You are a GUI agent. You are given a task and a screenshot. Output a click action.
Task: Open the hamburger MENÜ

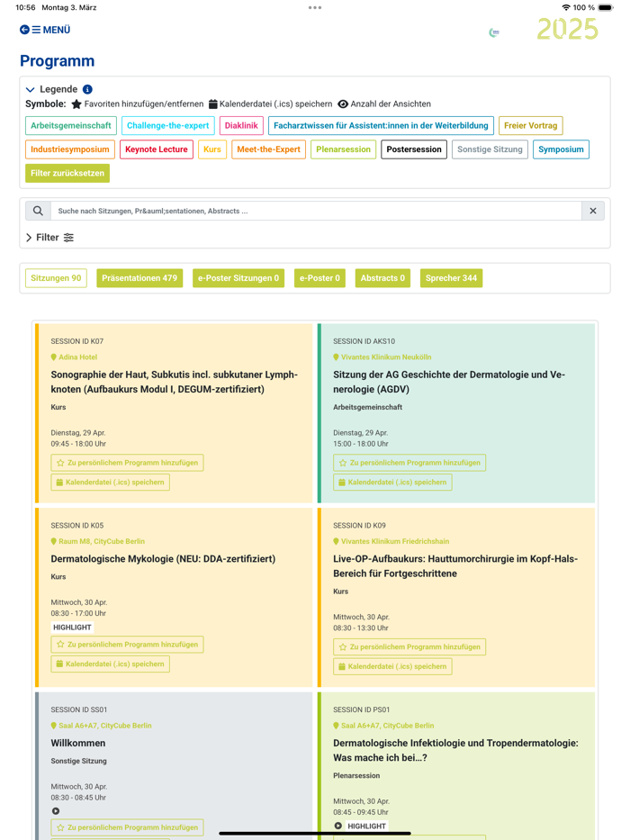(51, 30)
